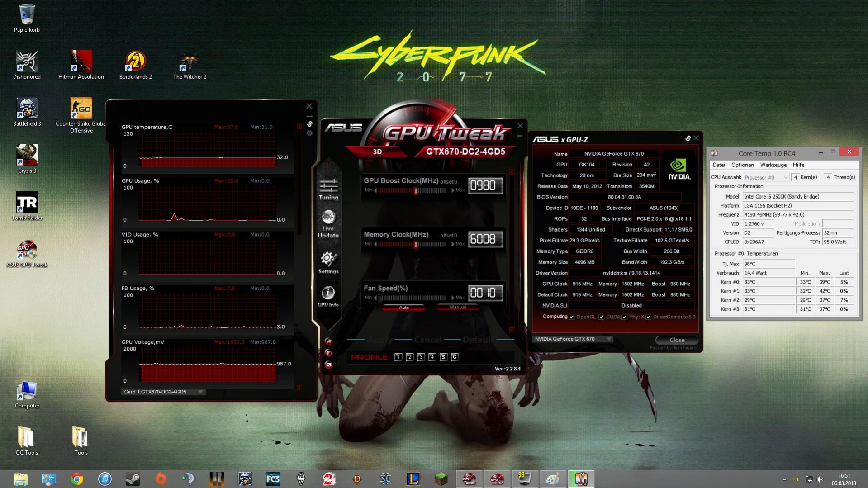Click the red monitor graph icon in GPU Tweak

coord(329,365)
